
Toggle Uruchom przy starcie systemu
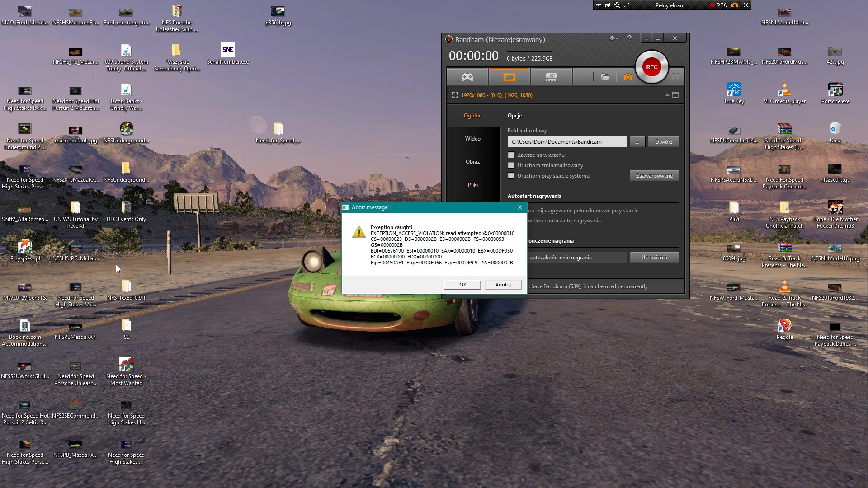click(x=511, y=176)
